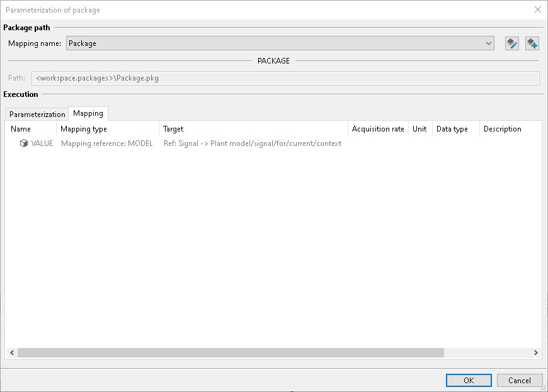Click 'Mapping reference: MODEL' cell
Viewport: 548px width, 392px height.
(107, 143)
